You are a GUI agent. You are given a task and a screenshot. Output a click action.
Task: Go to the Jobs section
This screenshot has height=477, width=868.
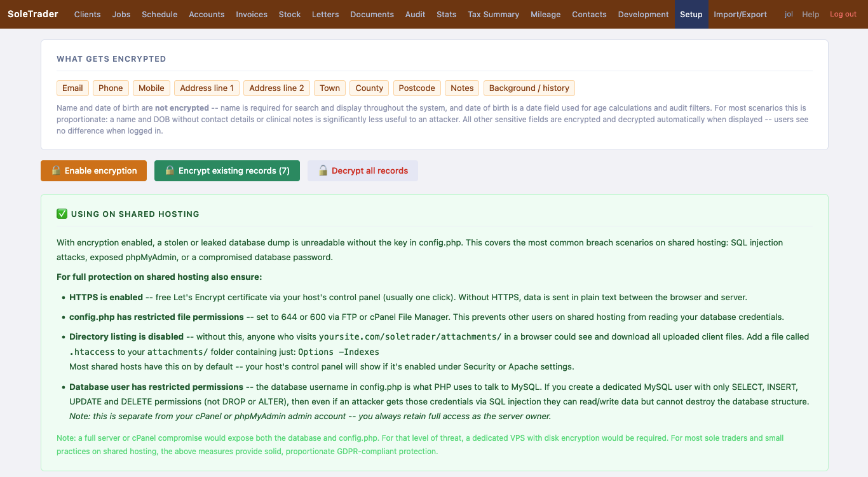(x=121, y=14)
